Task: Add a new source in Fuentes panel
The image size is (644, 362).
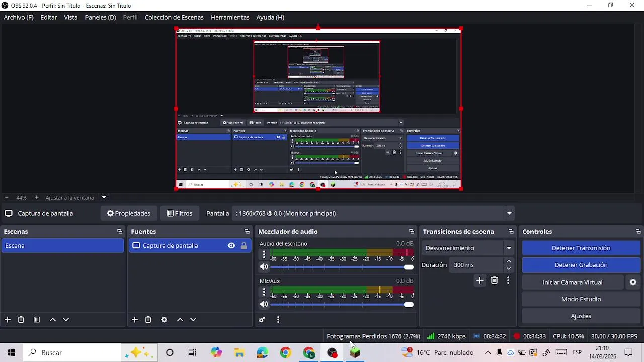Action: click(x=135, y=320)
